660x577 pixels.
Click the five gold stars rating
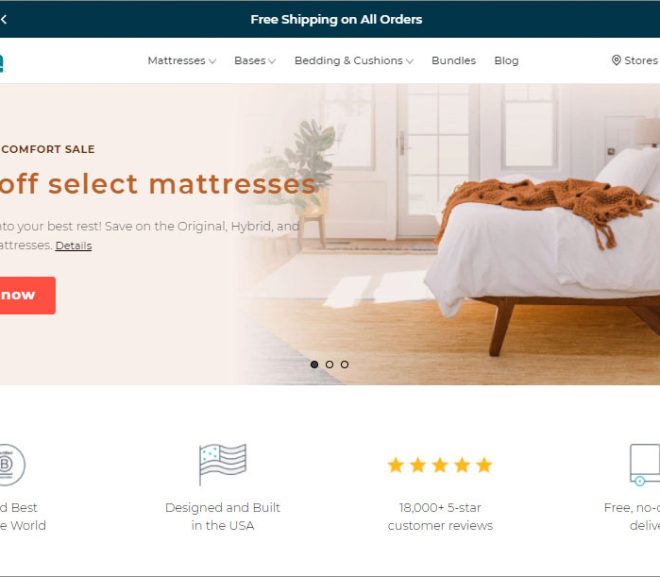tap(440, 465)
